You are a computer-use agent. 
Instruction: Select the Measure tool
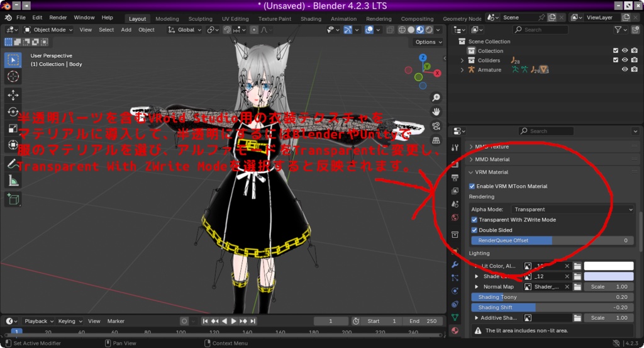pyautogui.click(x=13, y=181)
